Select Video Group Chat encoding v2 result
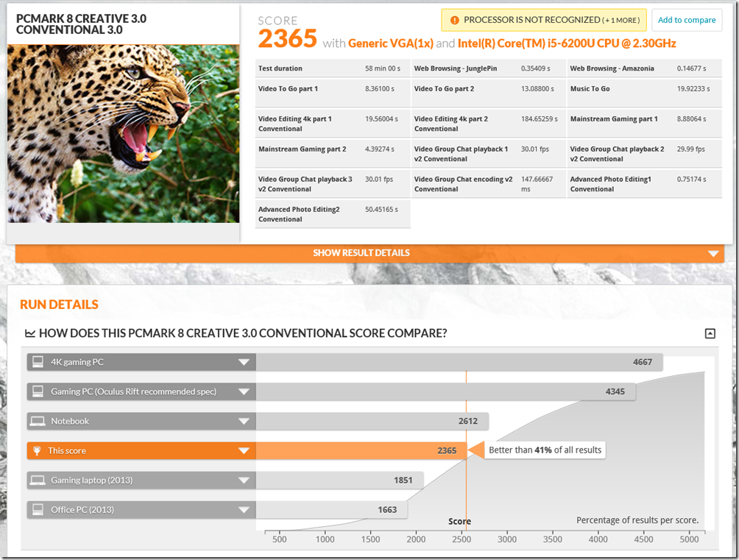Image resolution: width=739 pixels, height=560 pixels. 488,184
